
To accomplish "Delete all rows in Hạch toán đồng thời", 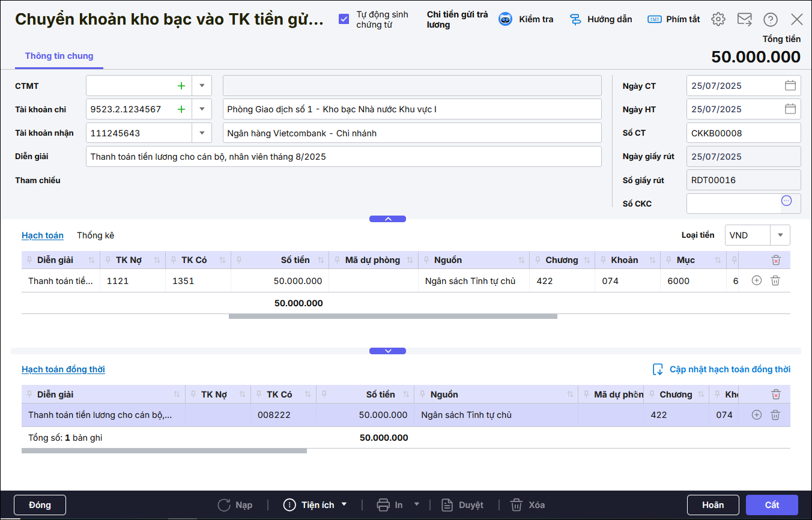I will point(776,395).
